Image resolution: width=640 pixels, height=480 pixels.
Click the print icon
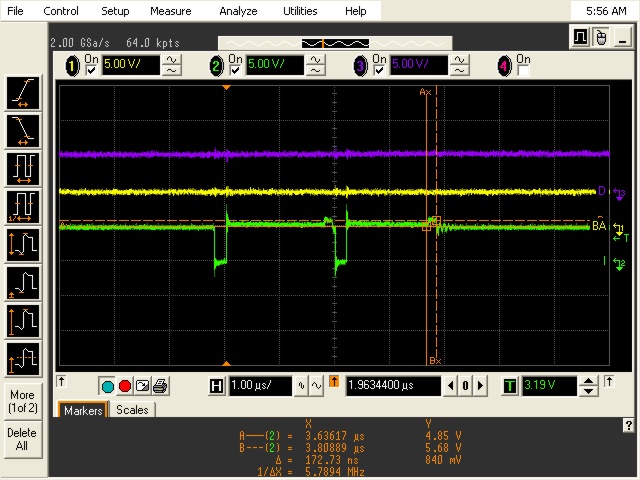(160, 386)
